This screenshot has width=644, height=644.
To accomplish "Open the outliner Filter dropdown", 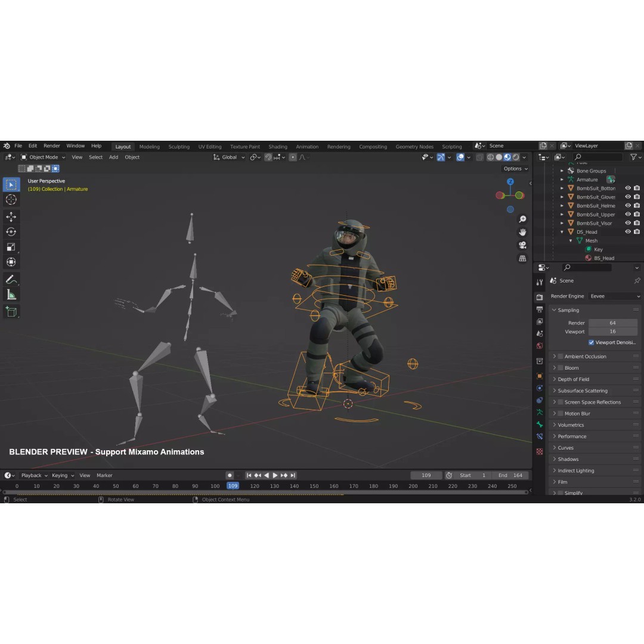I will coord(636,157).
